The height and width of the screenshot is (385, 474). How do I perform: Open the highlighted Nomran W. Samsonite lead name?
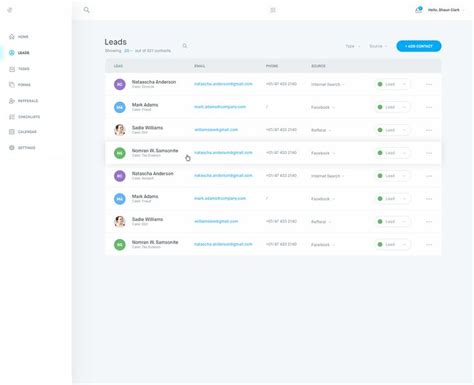[155, 151]
